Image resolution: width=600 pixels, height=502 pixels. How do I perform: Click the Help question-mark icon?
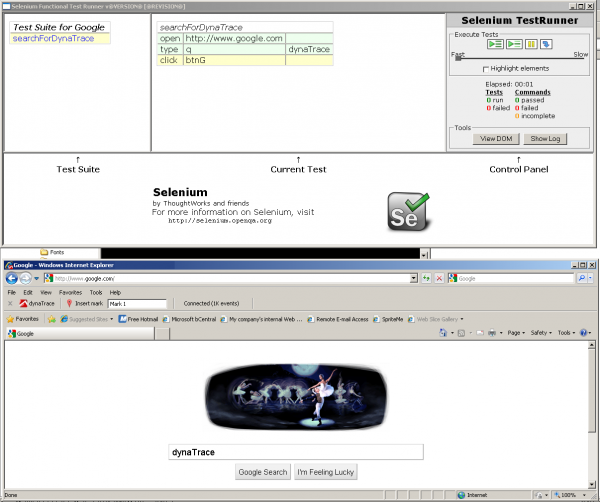pyautogui.click(x=584, y=333)
